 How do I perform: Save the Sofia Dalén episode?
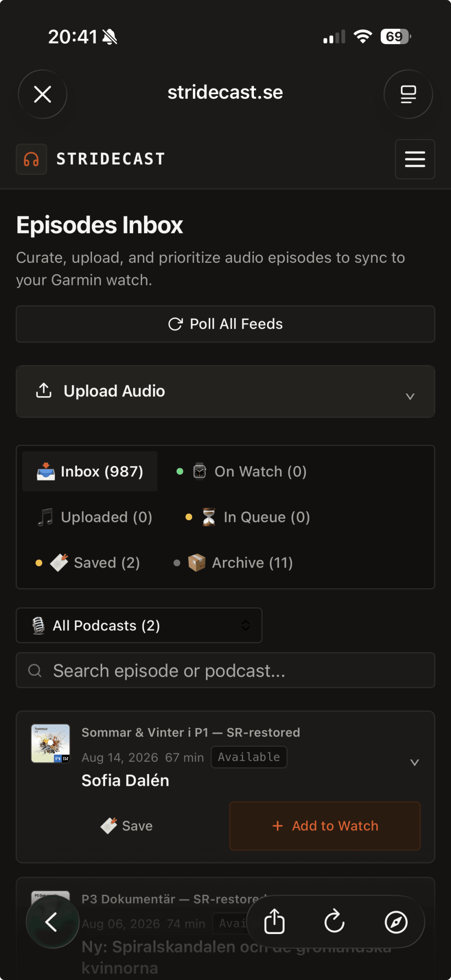(127, 826)
